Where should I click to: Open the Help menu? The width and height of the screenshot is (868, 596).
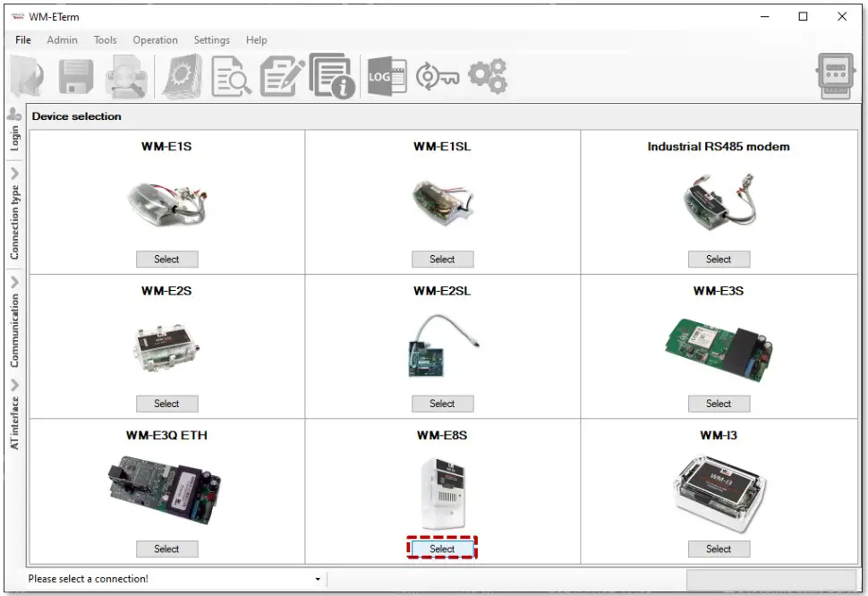[256, 40]
